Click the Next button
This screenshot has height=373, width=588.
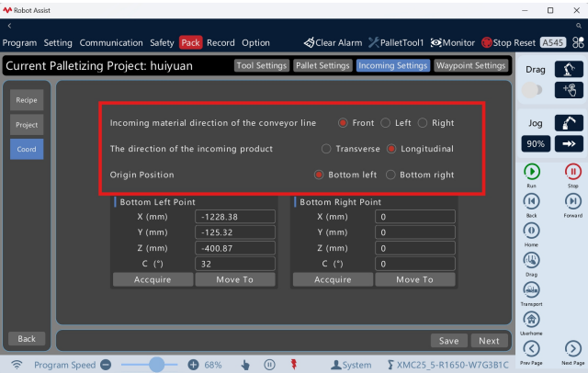(490, 341)
